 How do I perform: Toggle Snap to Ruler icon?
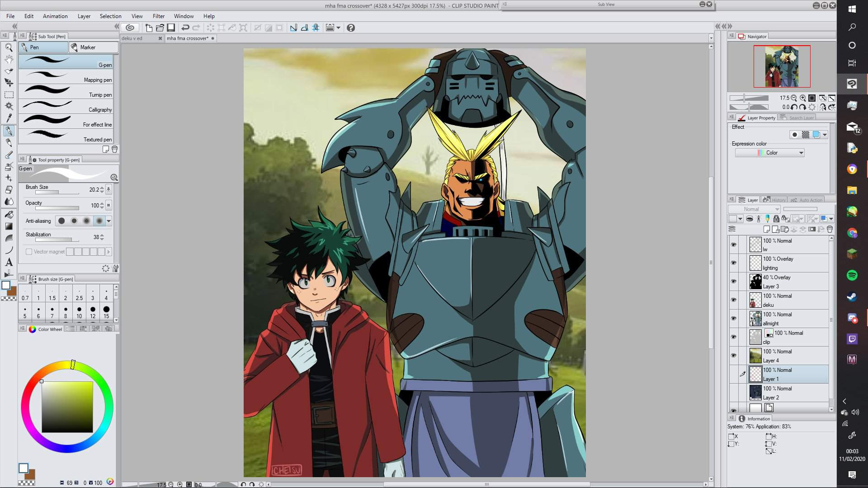(293, 28)
